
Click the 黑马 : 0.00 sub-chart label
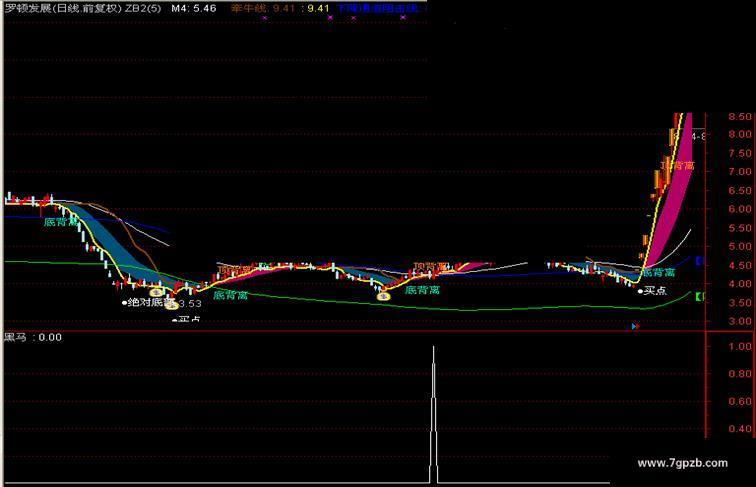point(33,338)
